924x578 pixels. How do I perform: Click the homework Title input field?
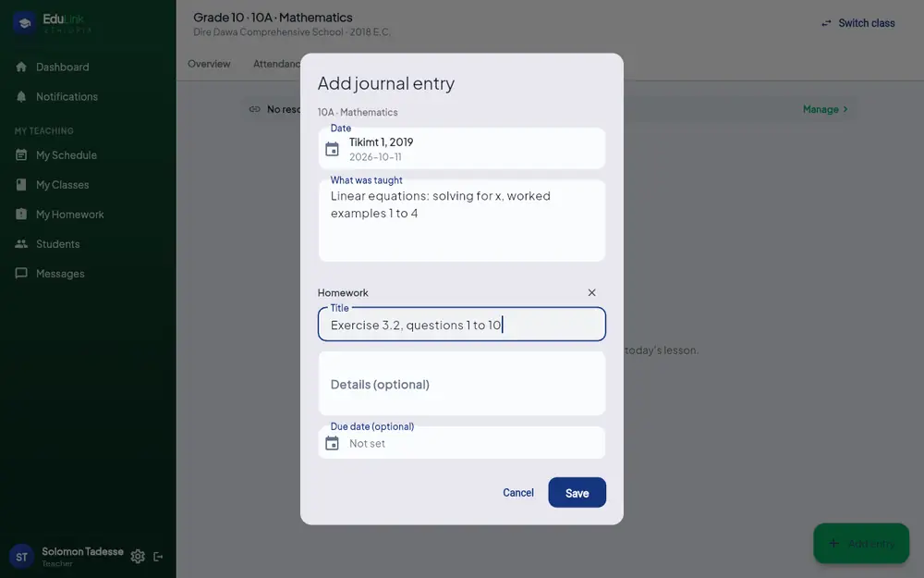tap(462, 325)
